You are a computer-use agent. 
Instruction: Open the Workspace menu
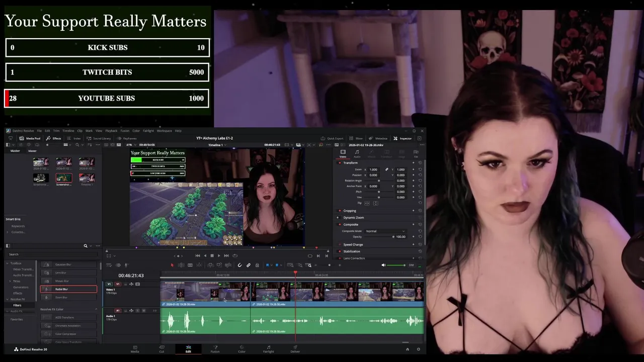click(165, 131)
